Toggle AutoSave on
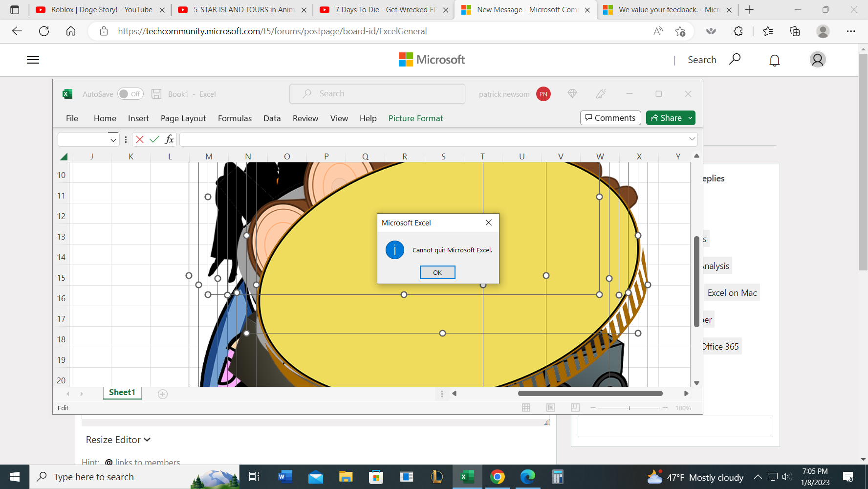The width and height of the screenshot is (868, 489). (130, 94)
